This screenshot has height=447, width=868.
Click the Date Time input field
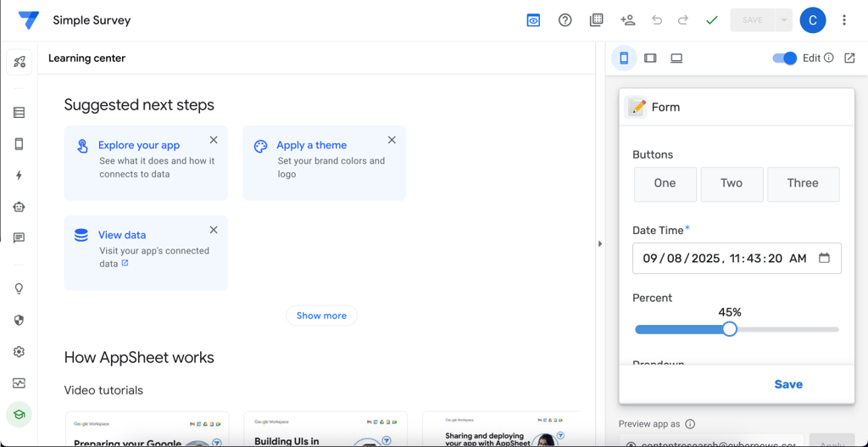point(737,258)
